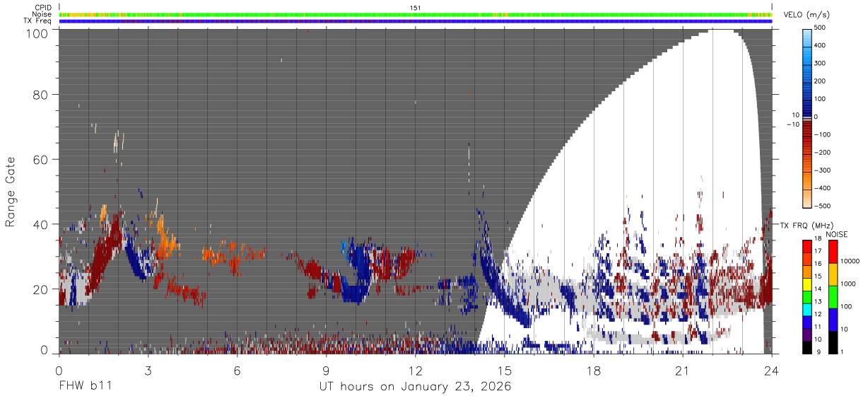The width and height of the screenshot is (868, 401).
Task: Click the 40 range gate tick label
Action: click(x=40, y=223)
